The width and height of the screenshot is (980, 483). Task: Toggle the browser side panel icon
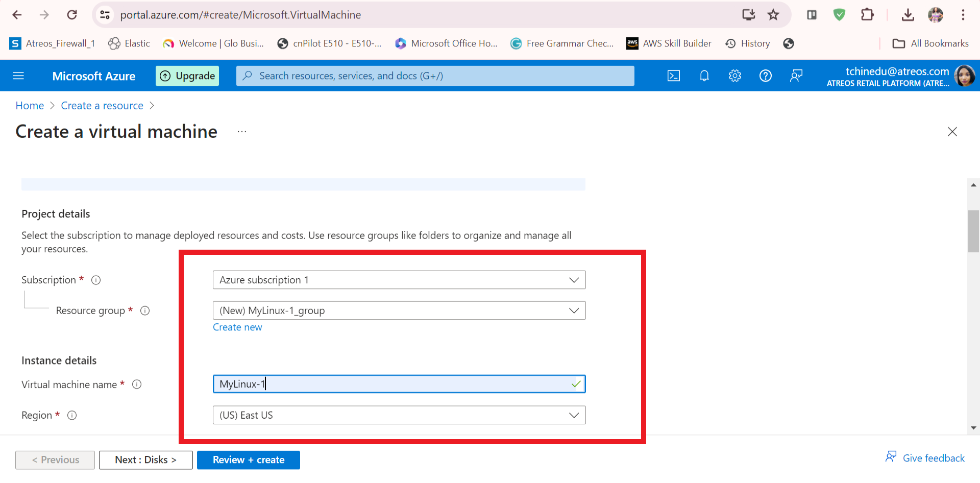pos(812,15)
